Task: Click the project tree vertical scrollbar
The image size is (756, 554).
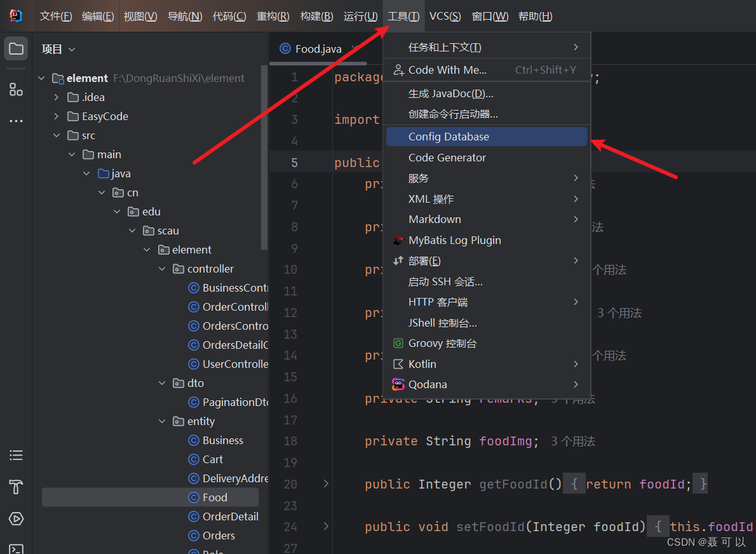Action: (x=264, y=158)
